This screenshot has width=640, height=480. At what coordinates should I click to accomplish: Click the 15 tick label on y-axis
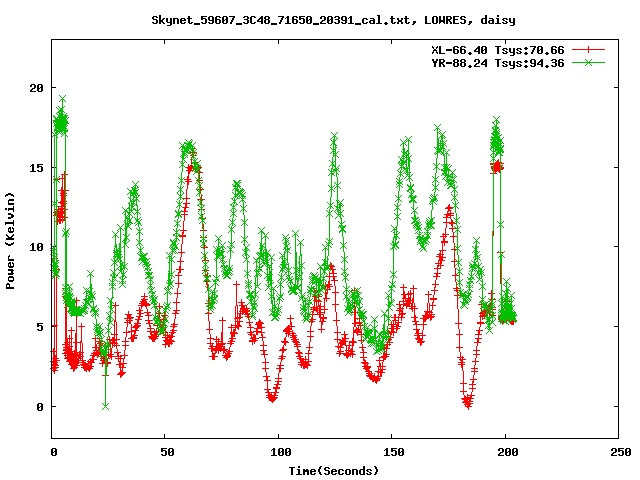coord(35,167)
